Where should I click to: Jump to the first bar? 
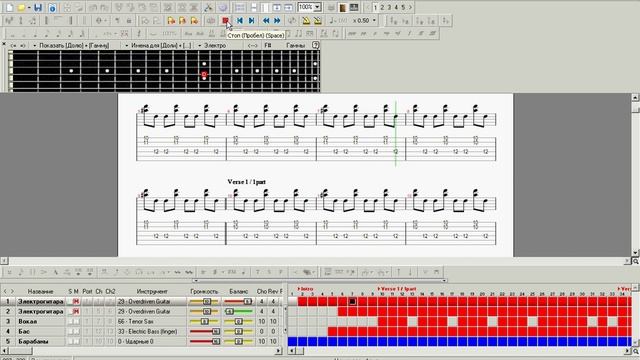[x=240, y=20]
